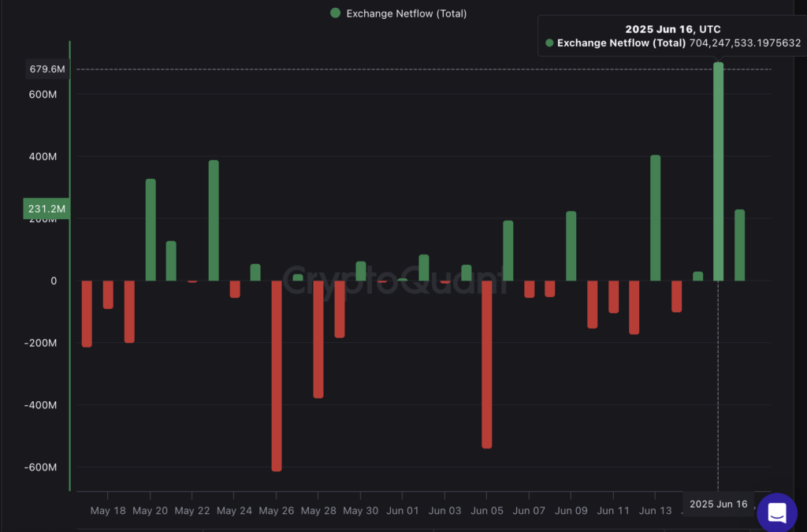807x532 pixels.
Task: Click the 2025 Jun 16 crosshair date label
Action: coord(718,504)
